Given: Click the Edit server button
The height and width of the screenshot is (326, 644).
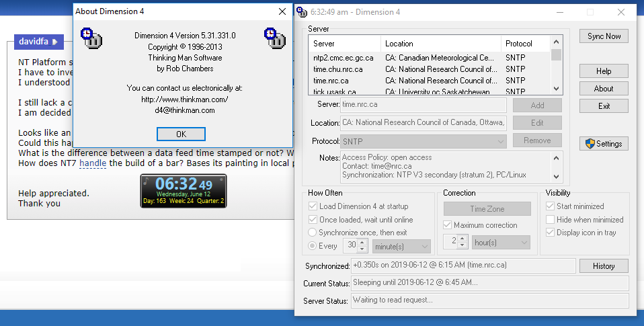Looking at the screenshot, I should point(537,123).
